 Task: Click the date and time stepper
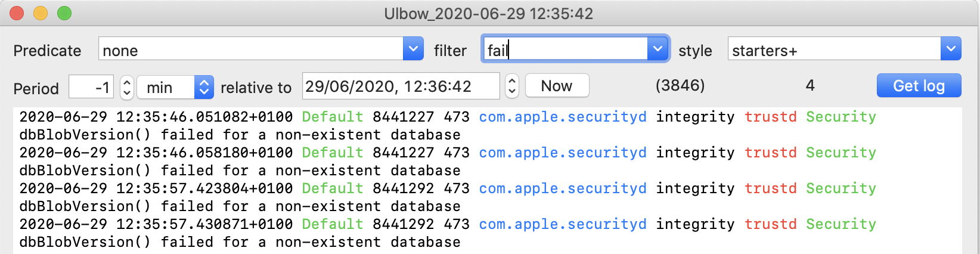coord(511,86)
